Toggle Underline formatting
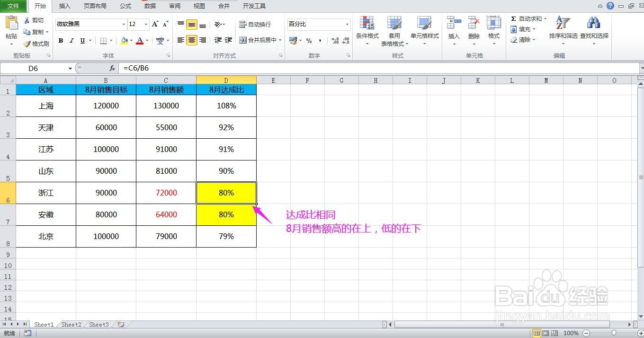644x338 pixels. click(x=82, y=41)
